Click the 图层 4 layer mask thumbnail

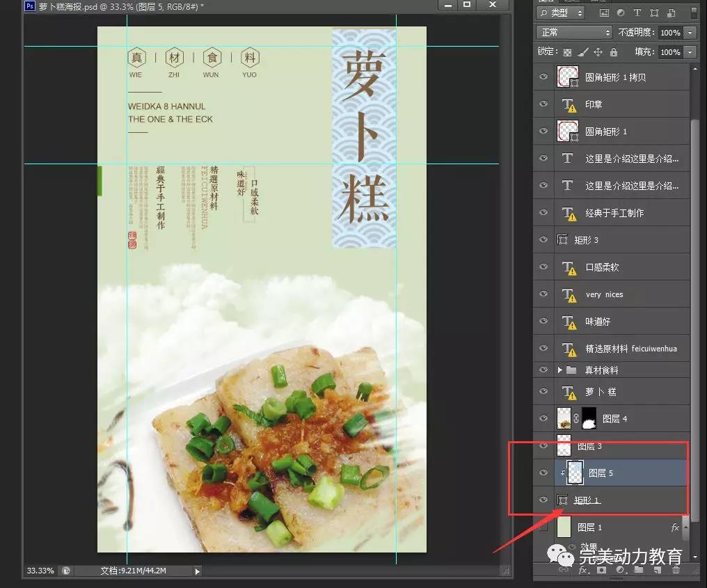[x=589, y=418]
